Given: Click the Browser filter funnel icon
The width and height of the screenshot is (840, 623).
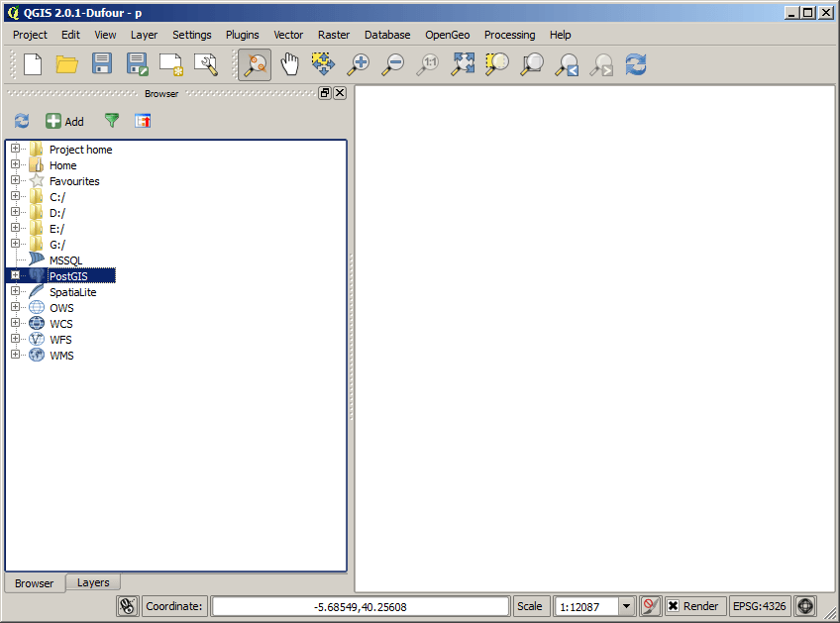Looking at the screenshot, I should point(111,121).
